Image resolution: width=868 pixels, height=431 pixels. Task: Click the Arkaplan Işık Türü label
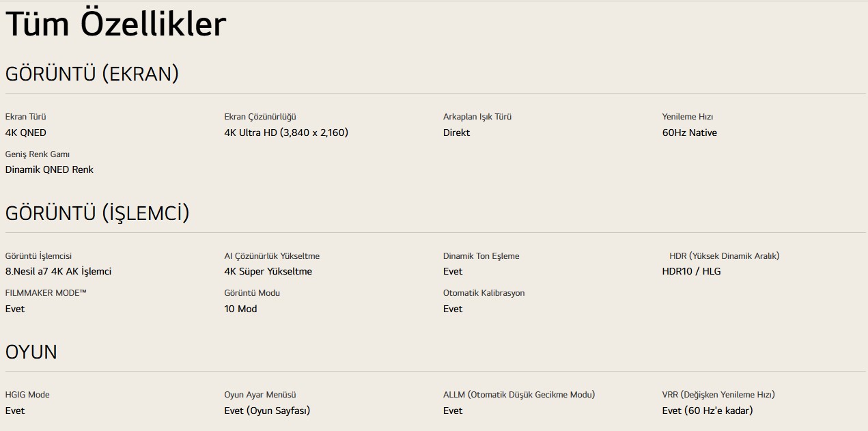477,117
